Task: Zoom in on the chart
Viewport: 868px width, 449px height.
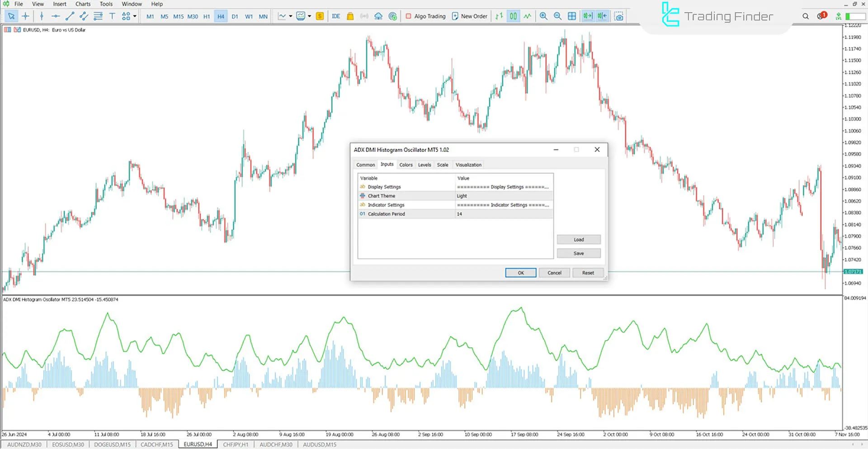Action: click(543, 16)
